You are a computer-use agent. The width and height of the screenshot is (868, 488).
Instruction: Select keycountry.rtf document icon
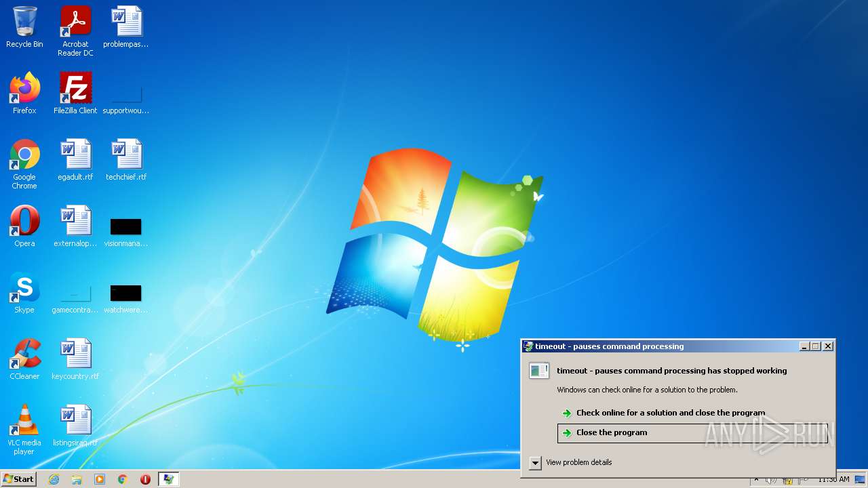pyautogui.click(x=75, y=359)
